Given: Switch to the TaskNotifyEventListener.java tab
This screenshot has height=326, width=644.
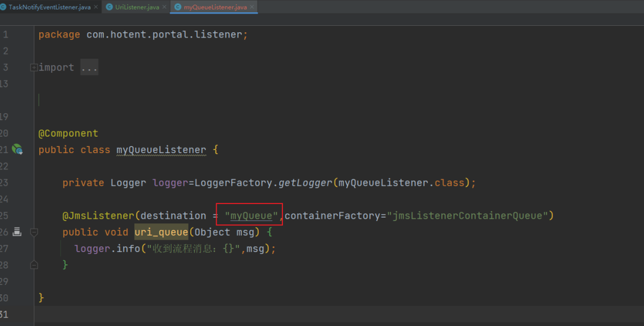Looking at the screenshot, I should point(49,7).
